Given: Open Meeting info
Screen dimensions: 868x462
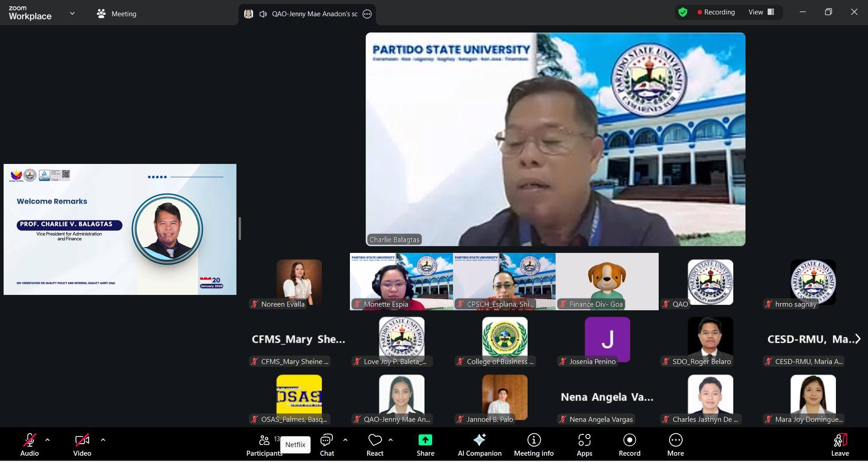Looking at the screenshot, I should point(533,445).
